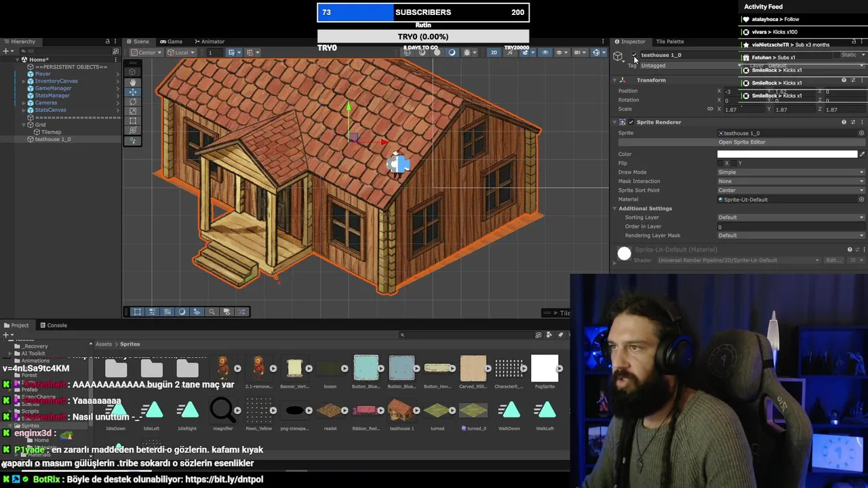Select the Scale tool
Image resolution: width=868 pixels, height=488 pixels.
click(132, 111)
